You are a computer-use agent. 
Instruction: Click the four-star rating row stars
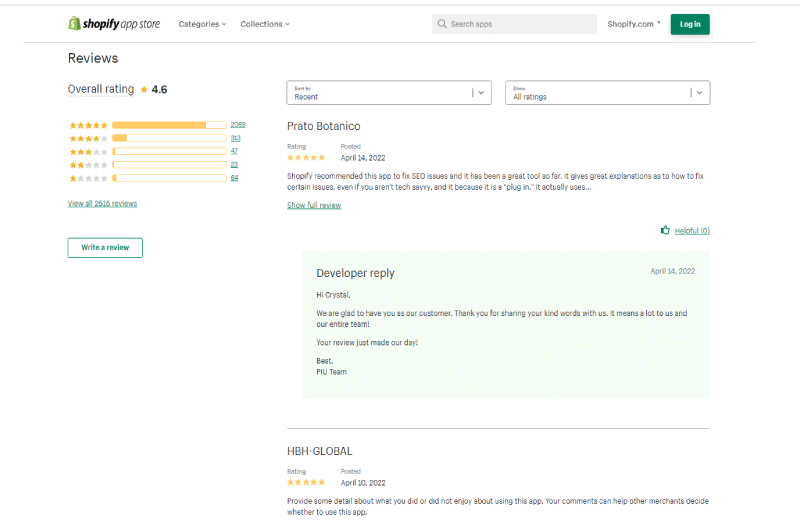(88, 139)
